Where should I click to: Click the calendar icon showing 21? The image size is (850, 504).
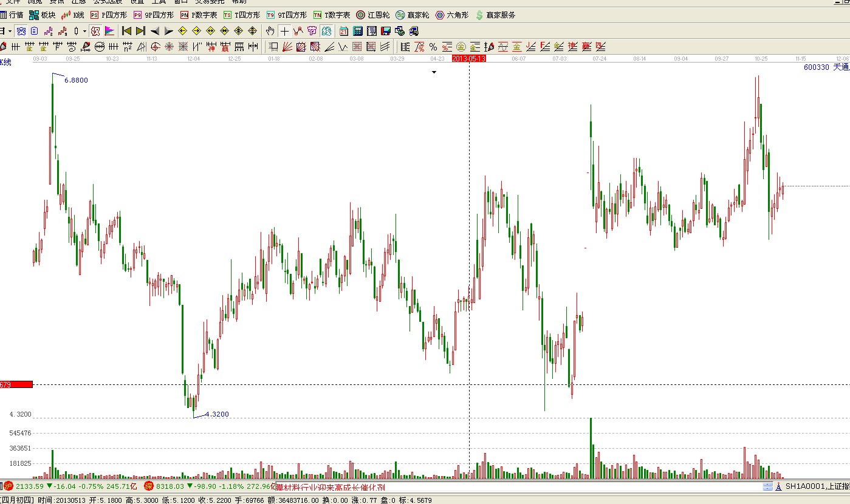(344, 31)
